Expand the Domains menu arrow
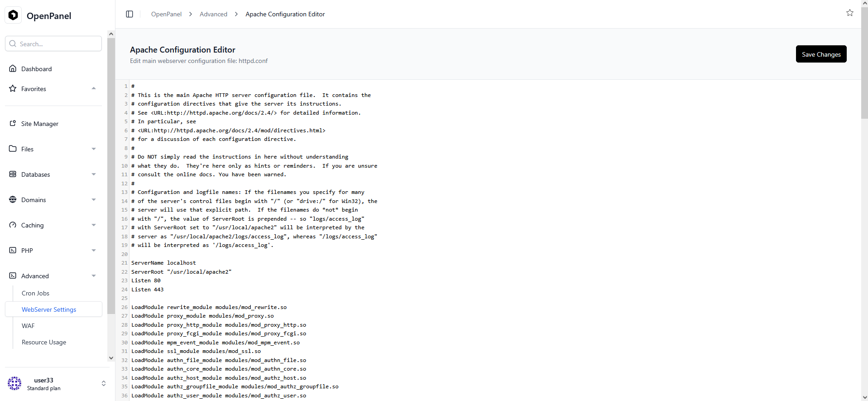This screenshot has width=868, height=401. pos(94,200)
